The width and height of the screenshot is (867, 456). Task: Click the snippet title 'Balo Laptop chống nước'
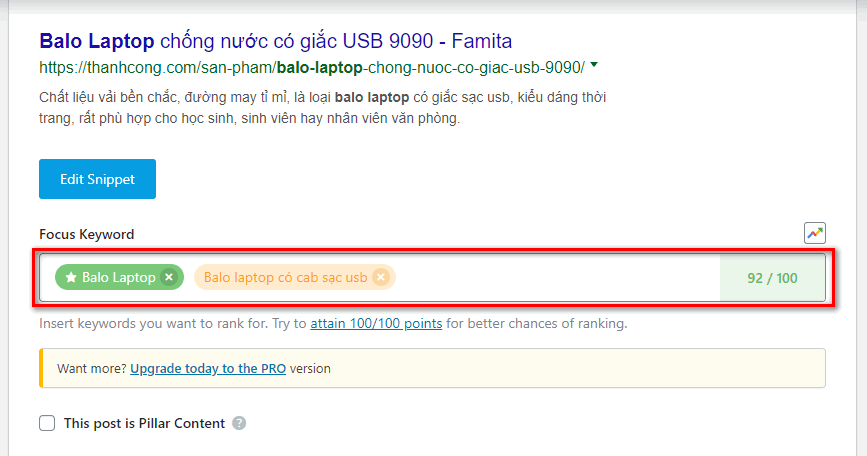pyautogui.click(x=275, y=41)
